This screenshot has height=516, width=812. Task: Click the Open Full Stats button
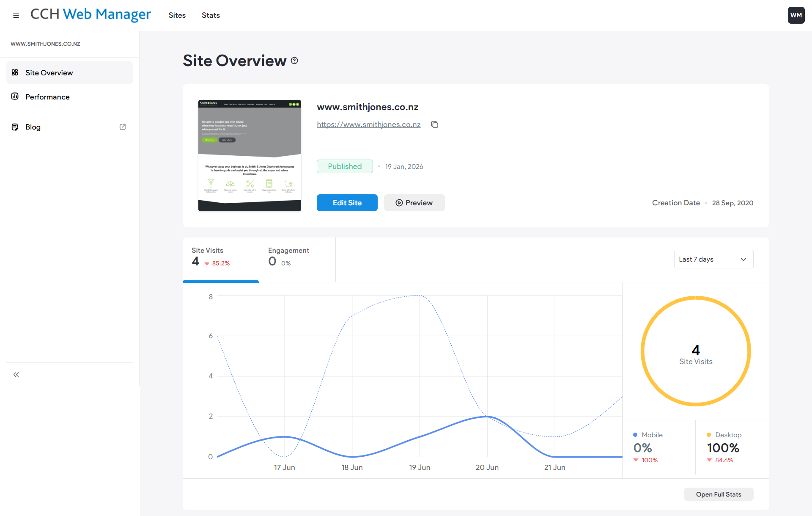tap(719, 494)
